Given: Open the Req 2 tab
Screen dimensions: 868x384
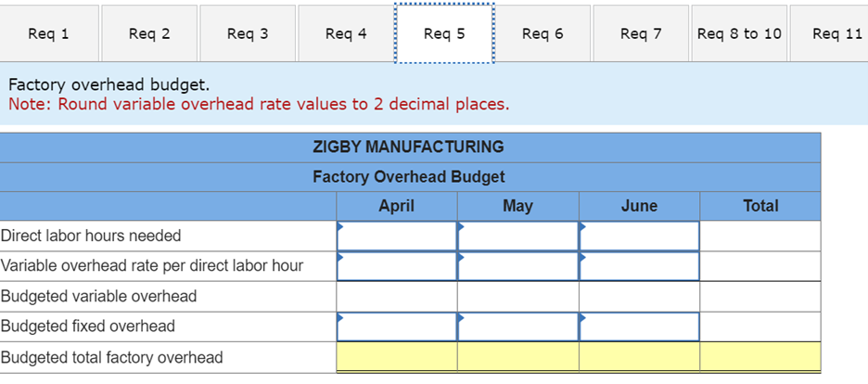Looking at the screenshot, I should 149,33.
